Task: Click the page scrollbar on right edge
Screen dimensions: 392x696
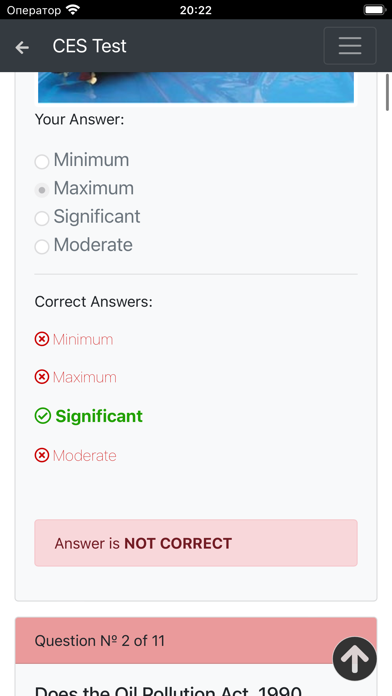Action: [387, 92]
